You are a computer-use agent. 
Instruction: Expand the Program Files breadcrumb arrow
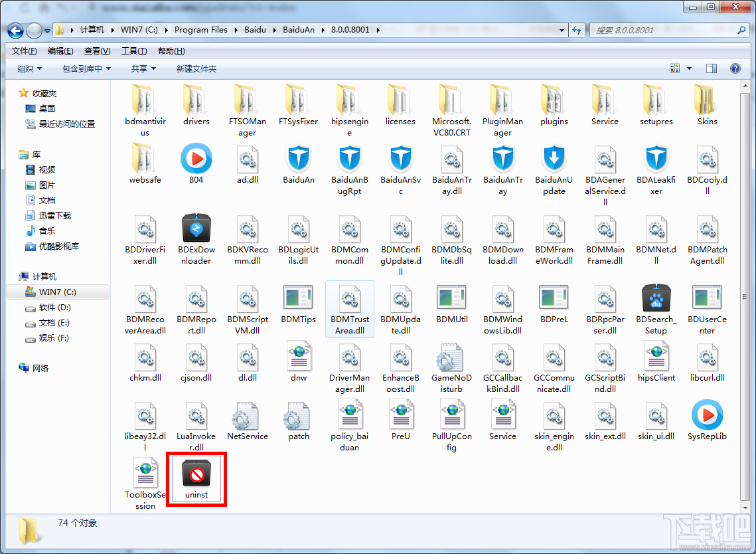tap(236, 30)
